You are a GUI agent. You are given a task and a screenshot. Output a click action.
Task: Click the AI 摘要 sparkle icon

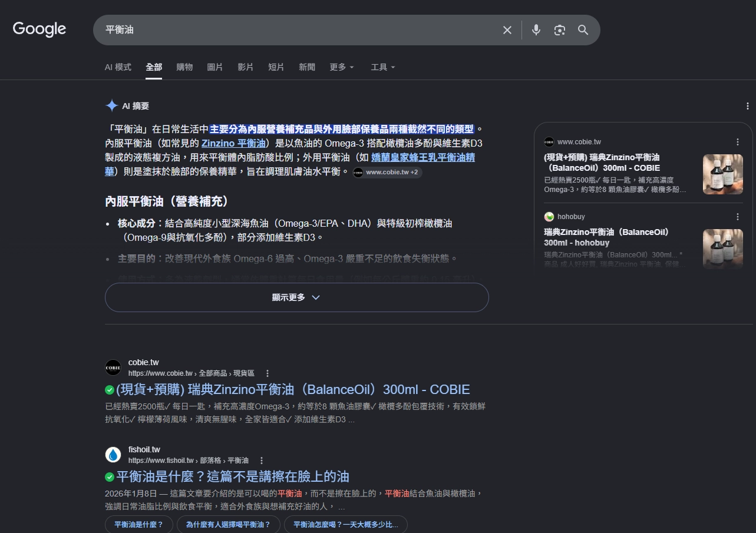pos(111,106)
